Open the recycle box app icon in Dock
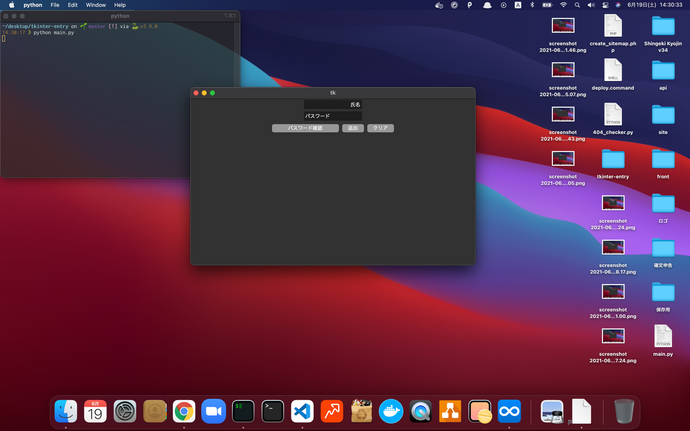Screen dimensions: 690x431 (361, 411)
